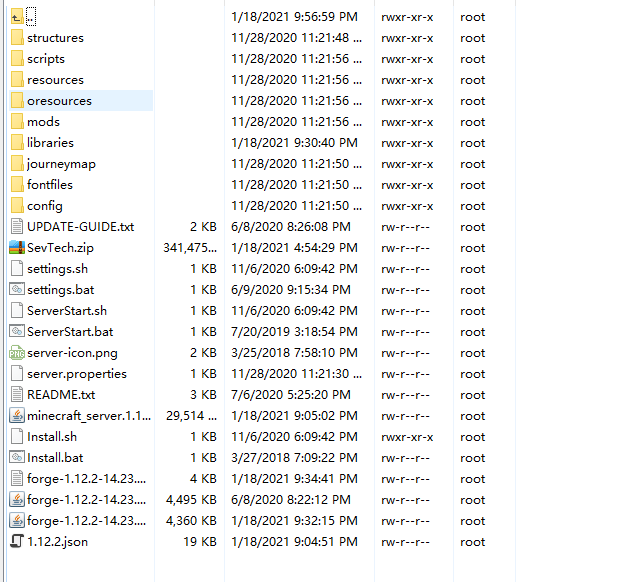Click the date '7/6/2020 5:25:20 PM'
Image resolution: width=635 pixels, height=582 pixels.
click(291, 394)
